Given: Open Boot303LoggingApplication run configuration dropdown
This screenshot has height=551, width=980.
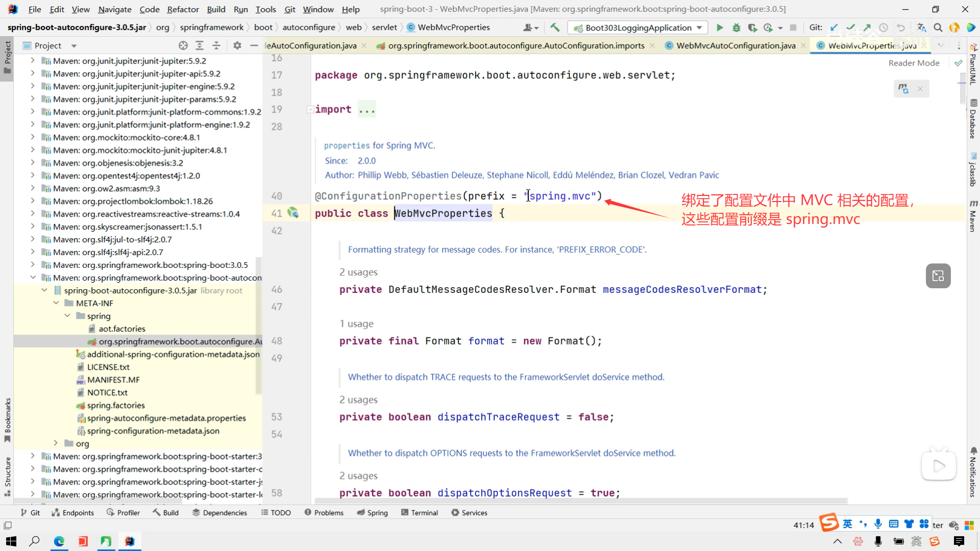Looking at the screenshot, I should [x=638, y=28].
